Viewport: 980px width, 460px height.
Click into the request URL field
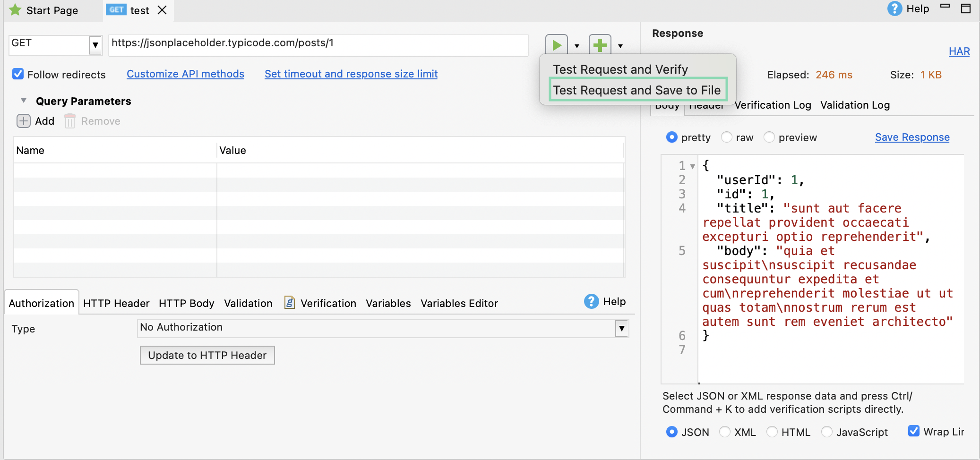point(318,45)
